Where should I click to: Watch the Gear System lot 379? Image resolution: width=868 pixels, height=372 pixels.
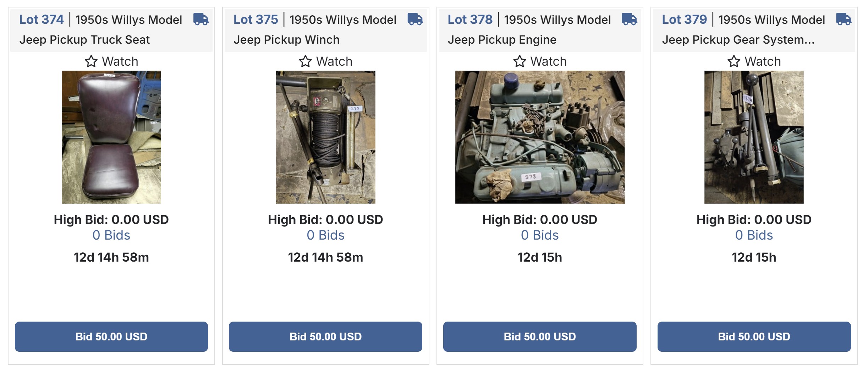(734, 61)
